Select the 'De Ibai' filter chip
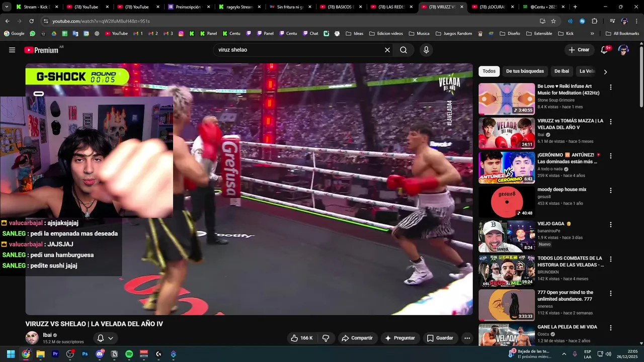 point(561,71)
